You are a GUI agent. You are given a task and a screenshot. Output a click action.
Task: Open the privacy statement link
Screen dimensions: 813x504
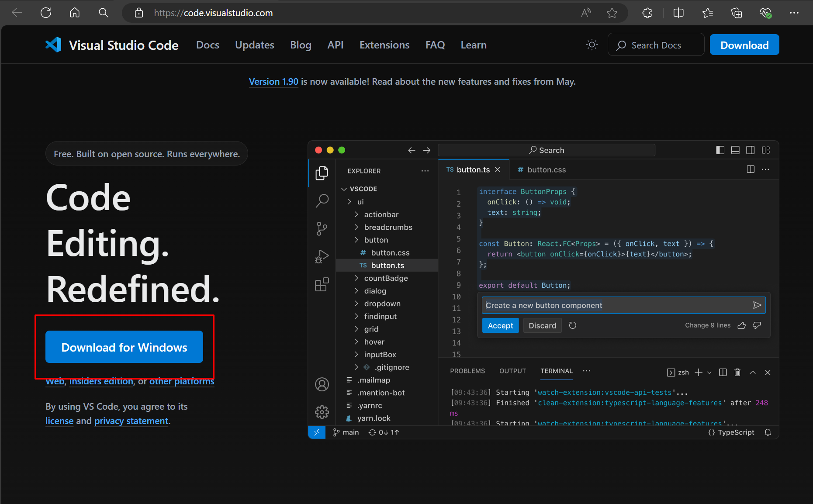click(x=131, y=421)
